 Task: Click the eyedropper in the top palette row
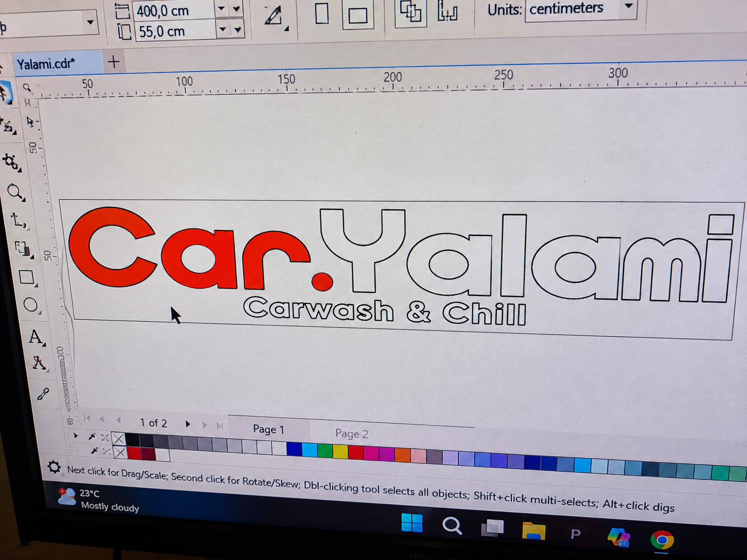click(x=92, y=437)
